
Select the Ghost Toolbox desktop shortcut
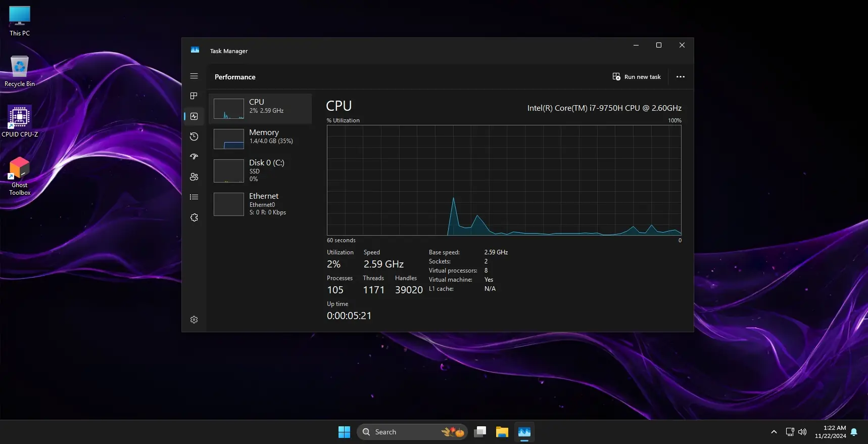coord(20,176)
